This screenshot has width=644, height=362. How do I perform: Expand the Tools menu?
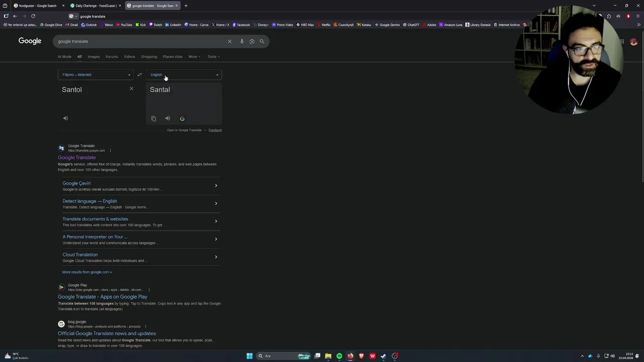(213, 57)
